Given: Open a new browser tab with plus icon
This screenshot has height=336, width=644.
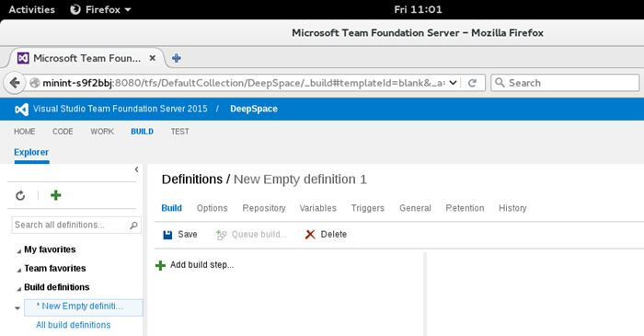Looking at the screenshot, I should [x=177, y=58].
